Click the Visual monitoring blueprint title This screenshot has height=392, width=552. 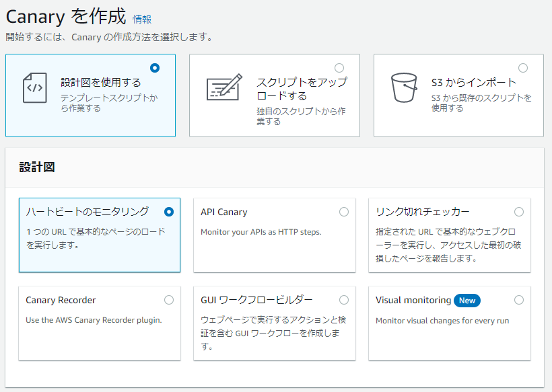[413, 301]
